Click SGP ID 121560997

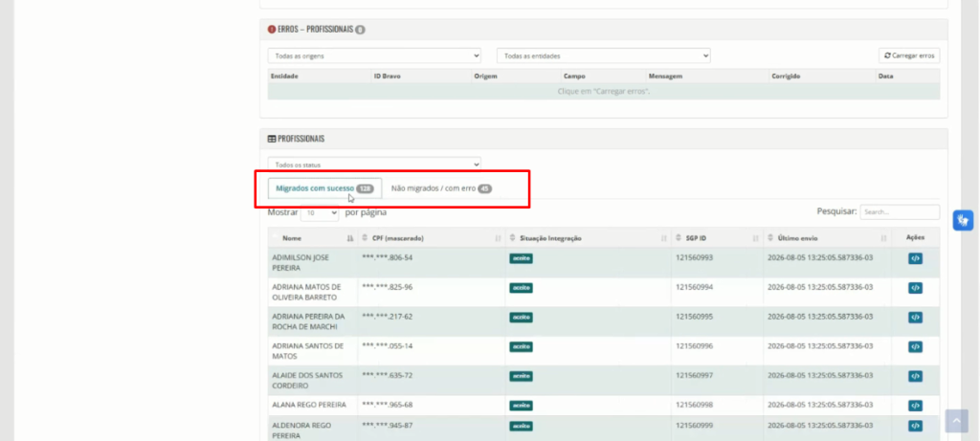click(x=694, y=375)
